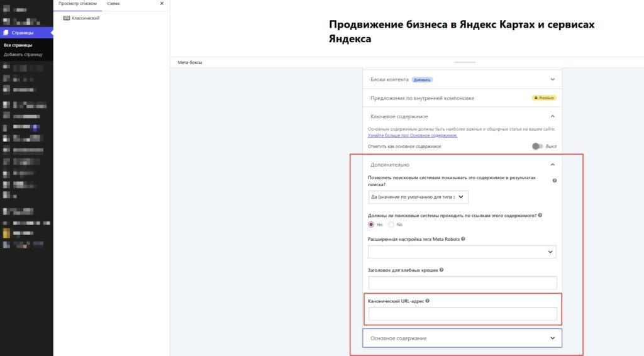Click the Premium lock badge
The height and width of the screenshot is (356, 644).
pos(544,97)
